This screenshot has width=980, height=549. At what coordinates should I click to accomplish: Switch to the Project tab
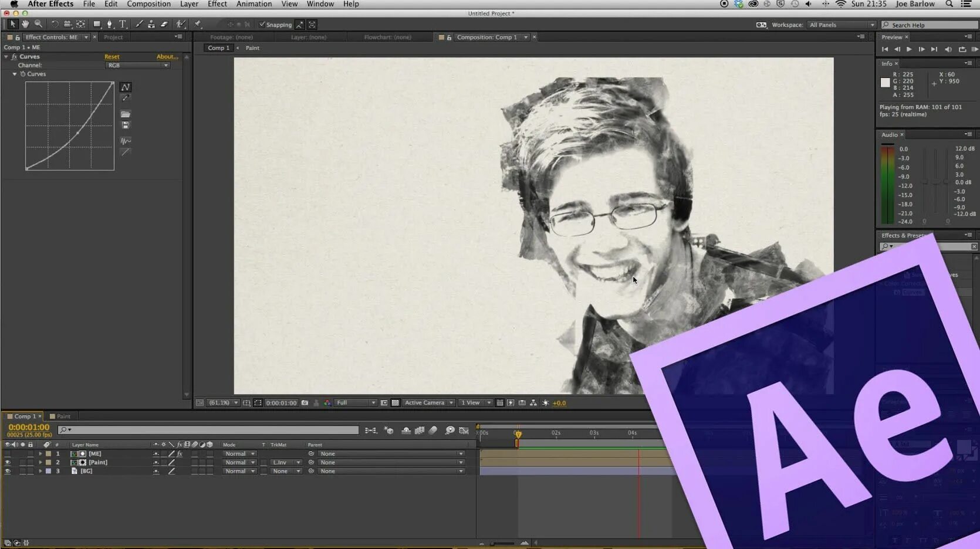[x=113, y=37]
